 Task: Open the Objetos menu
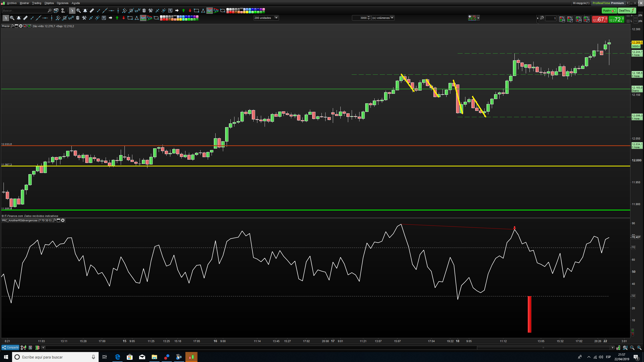[x=49, y=3]
